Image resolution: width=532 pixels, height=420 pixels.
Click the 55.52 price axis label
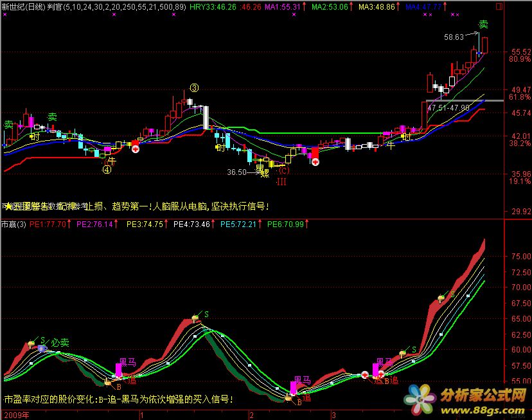[521, 52]
